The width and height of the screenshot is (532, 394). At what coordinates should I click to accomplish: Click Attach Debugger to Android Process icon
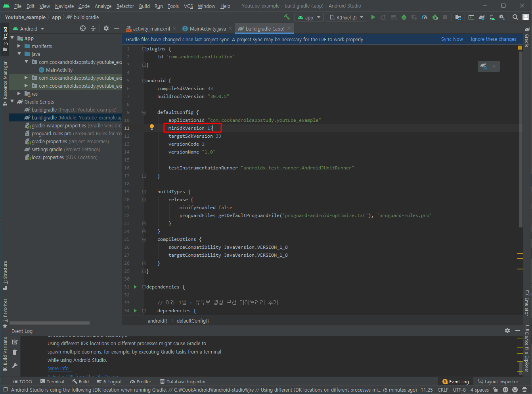click(x=435, y=17)
